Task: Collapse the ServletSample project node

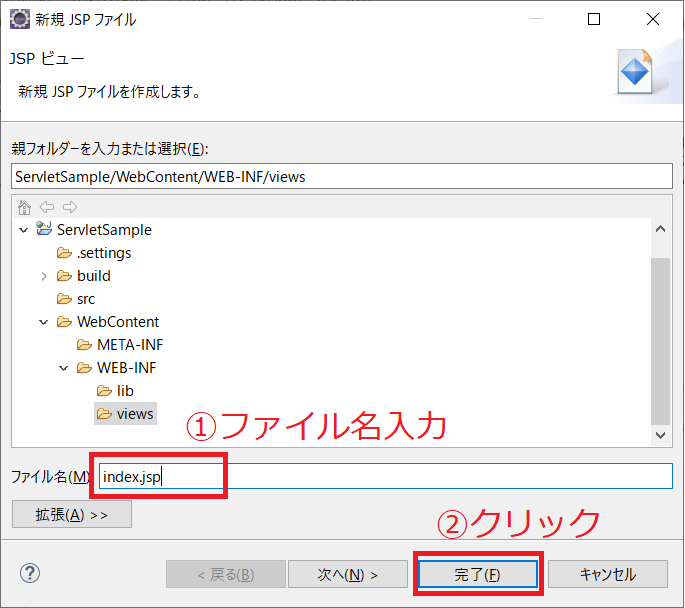Action: (24, 230)
